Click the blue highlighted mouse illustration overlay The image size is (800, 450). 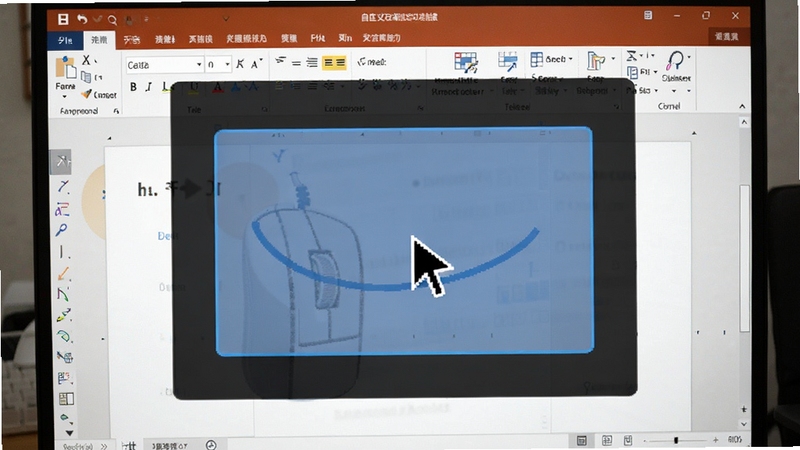click(404, 241)
